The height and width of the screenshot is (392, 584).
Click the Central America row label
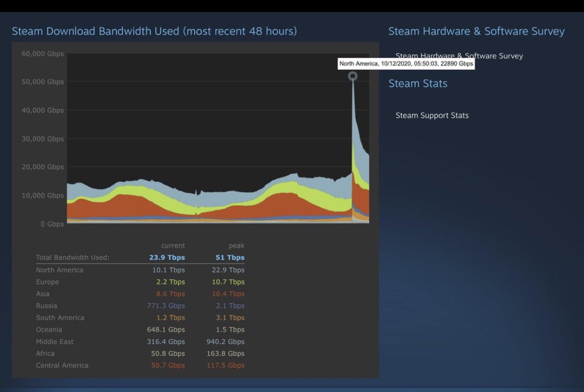(62, 365)
